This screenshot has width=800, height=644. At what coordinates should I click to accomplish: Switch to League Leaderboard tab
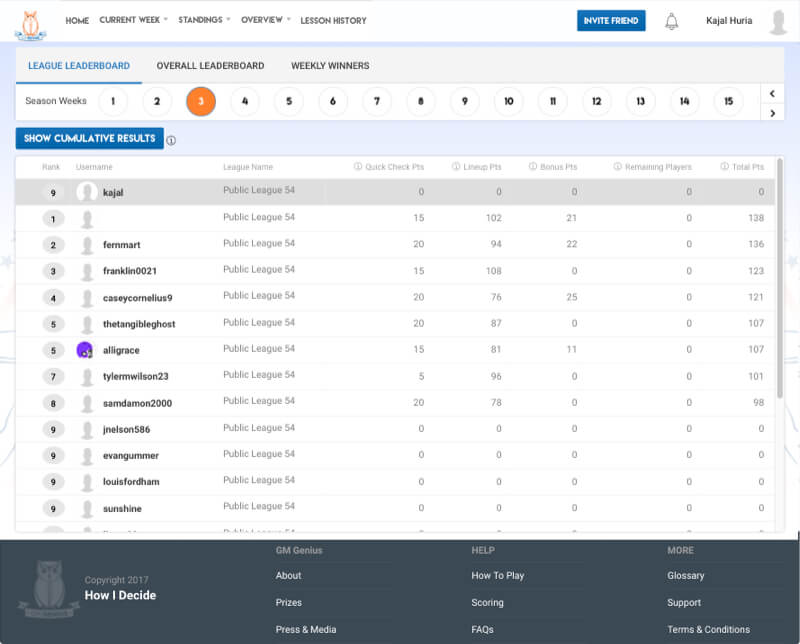coord(79,66)
